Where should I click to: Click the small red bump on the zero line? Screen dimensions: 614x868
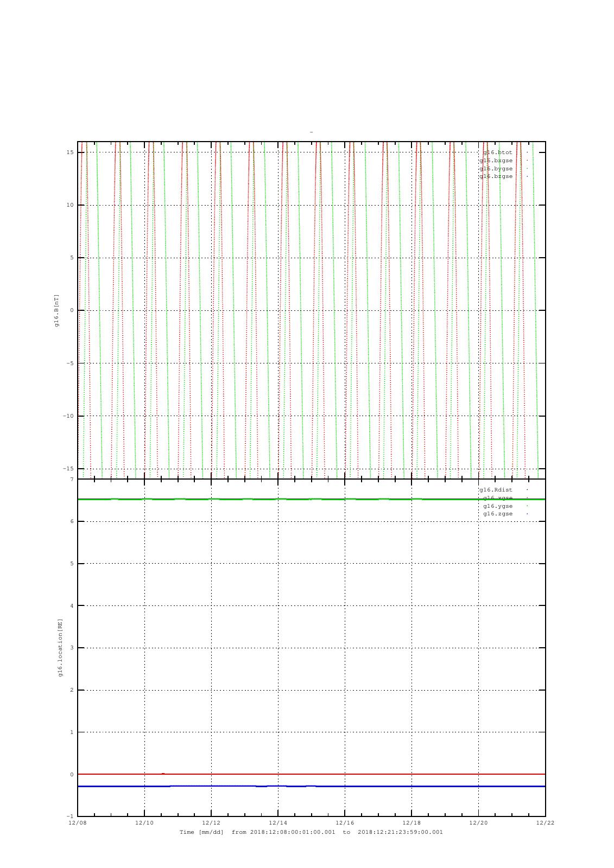tap(163, 774)
